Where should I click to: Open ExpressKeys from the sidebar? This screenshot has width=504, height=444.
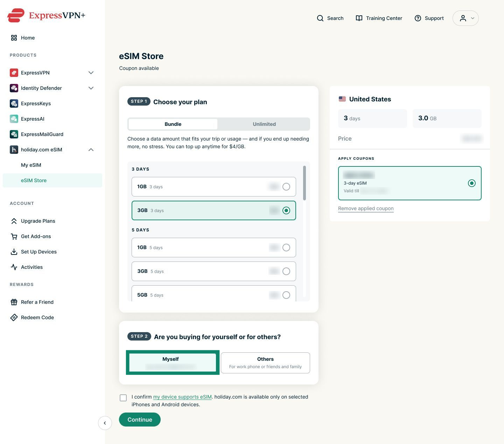pyautogui.click(x=36, y=103)
